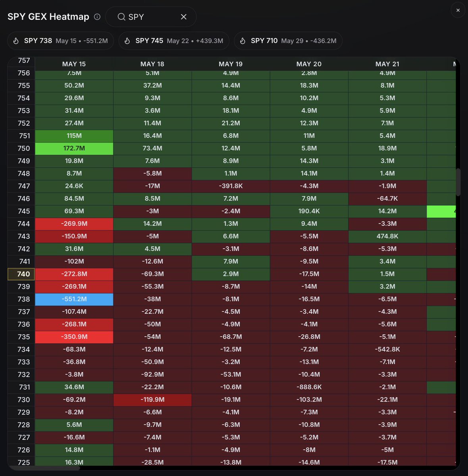Click the 73.4M cell at strike 750
This screenshot has height=476, width=468.
coord(152,148)
